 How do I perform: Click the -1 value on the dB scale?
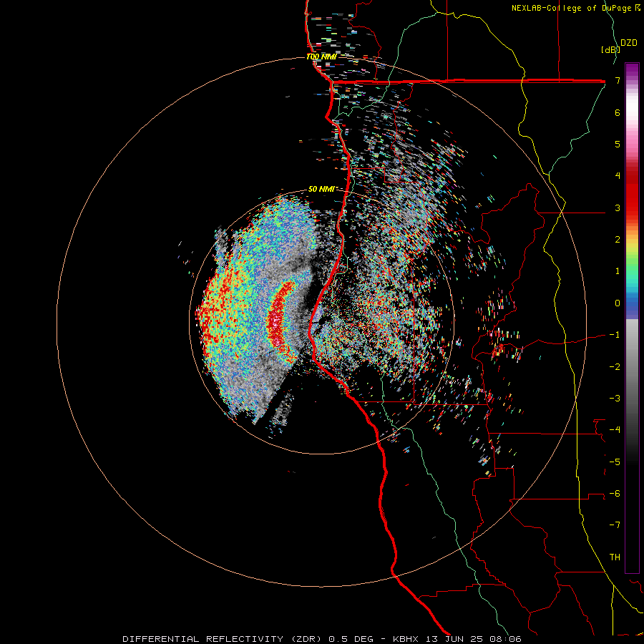coord(615,335)
